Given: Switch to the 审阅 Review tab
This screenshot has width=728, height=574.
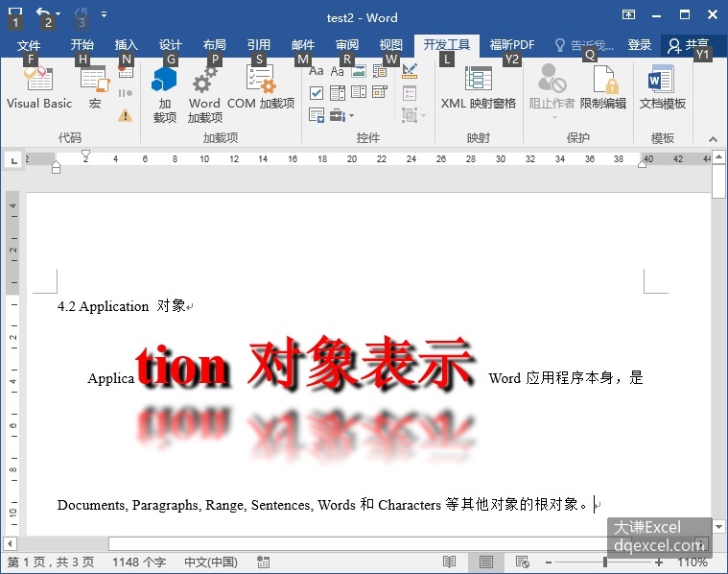Looking at the screenshot, I should point(347,44).
